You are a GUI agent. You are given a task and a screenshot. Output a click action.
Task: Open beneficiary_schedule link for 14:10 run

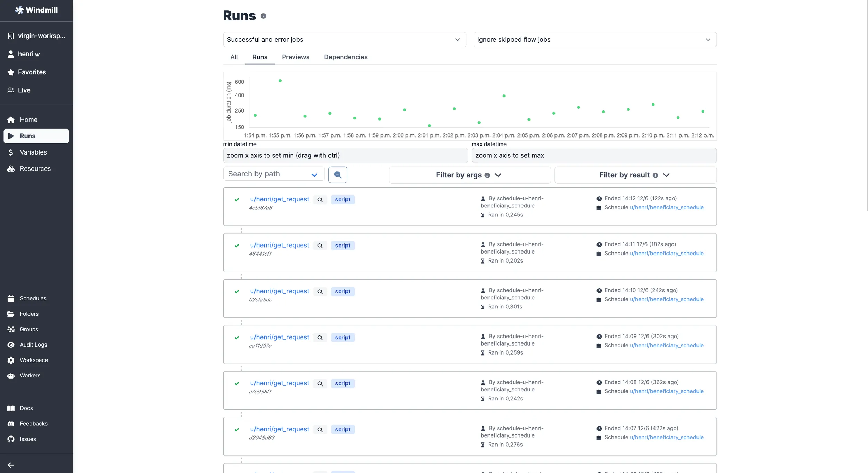pyautogui.click(x=666, y=299)
